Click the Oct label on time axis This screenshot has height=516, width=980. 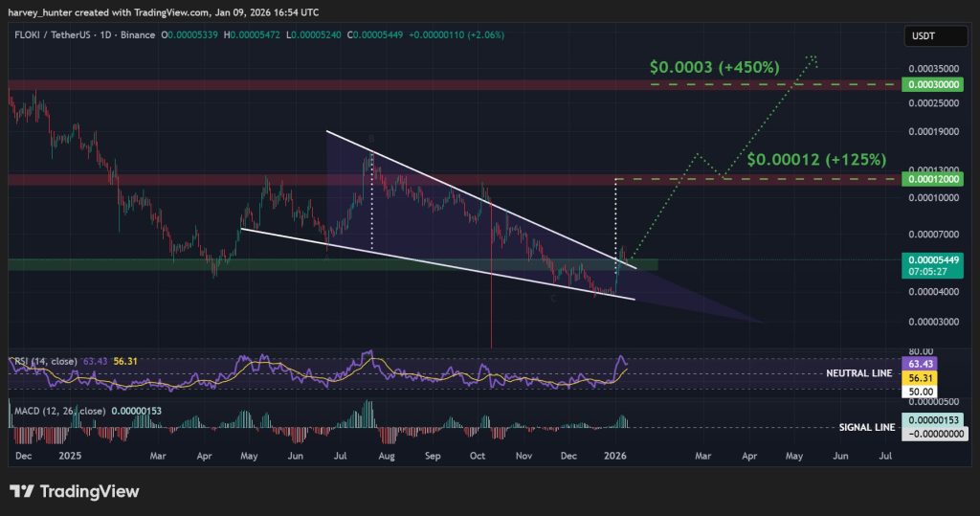[478, 456]
